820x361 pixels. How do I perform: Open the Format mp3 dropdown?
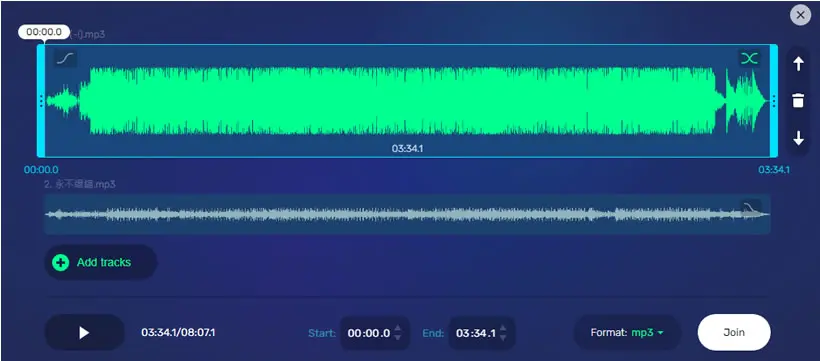click(x=627, y=332)
